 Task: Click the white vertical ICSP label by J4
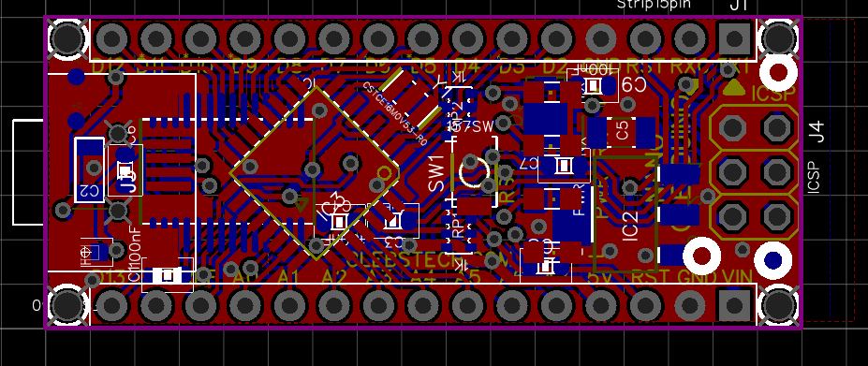(x=813, y=177)
